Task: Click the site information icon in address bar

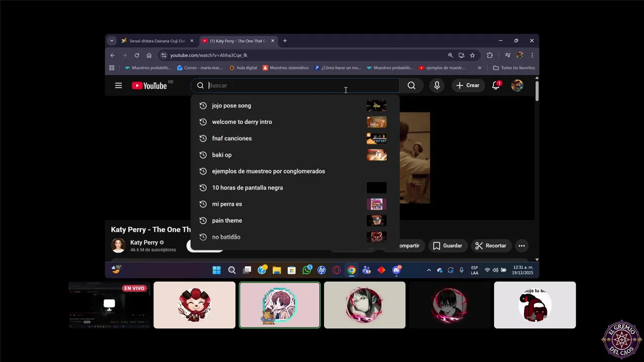Action: (x=163, y=55)
